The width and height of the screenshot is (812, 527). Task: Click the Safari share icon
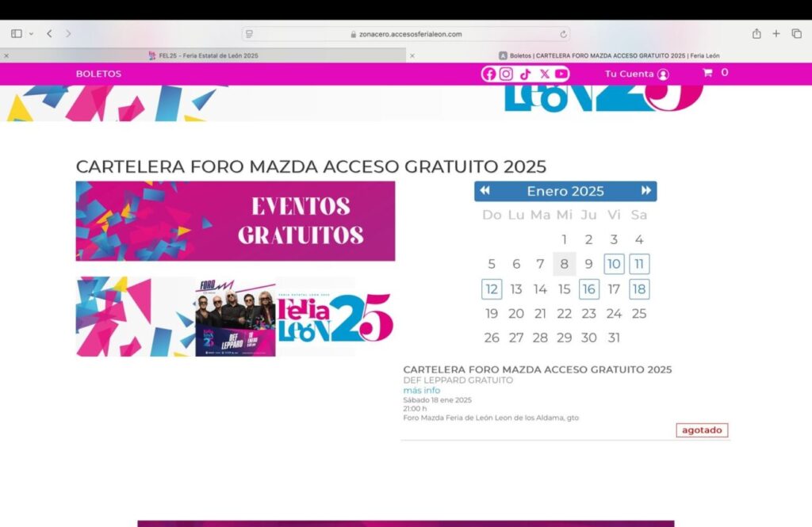click(x=756, y=33)
